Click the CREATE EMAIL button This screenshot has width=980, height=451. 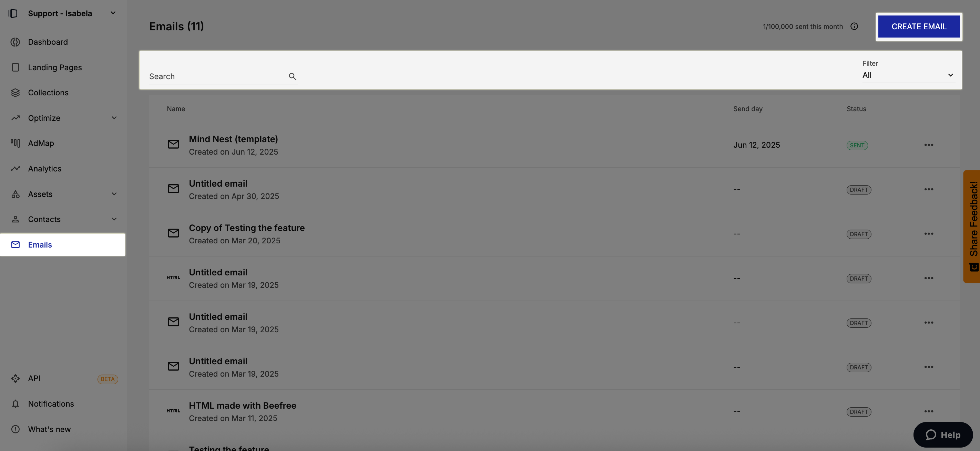point(919,27)
